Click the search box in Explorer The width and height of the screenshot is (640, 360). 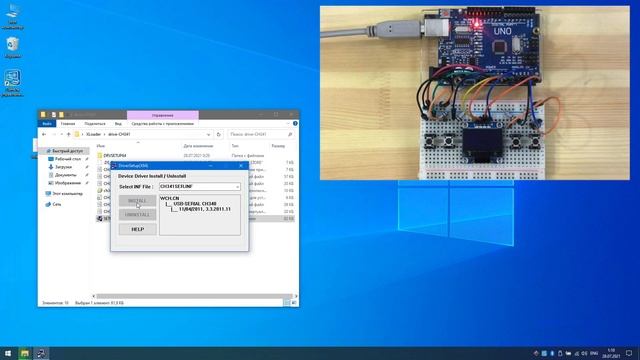[x=260, y=134]
